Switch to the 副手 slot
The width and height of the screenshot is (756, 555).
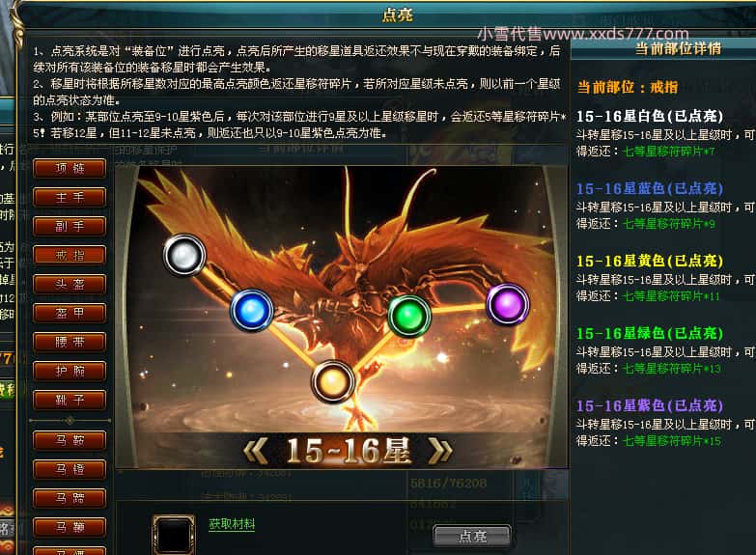[70, 226]
